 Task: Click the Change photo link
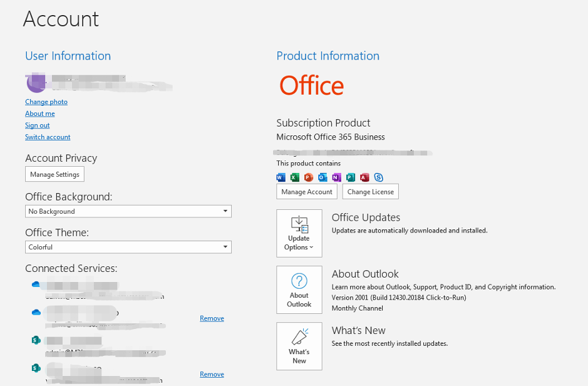click(46, 102)
